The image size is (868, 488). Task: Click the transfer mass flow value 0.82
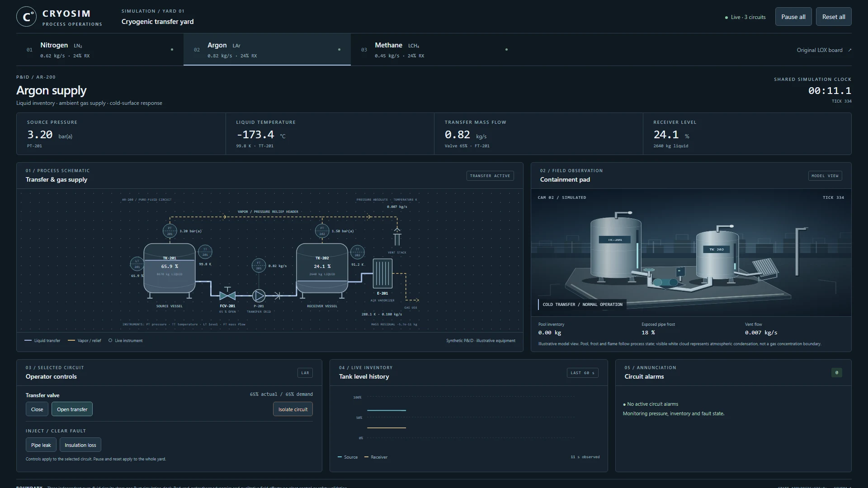point(457,135)
